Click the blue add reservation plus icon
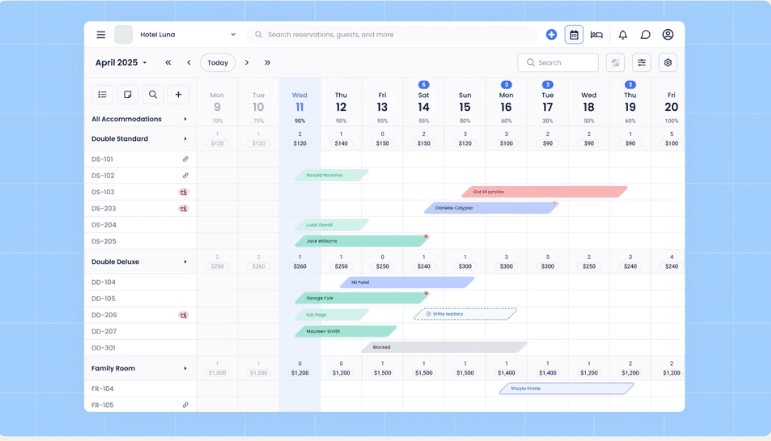The image size is (771, 441). point(551,34)
